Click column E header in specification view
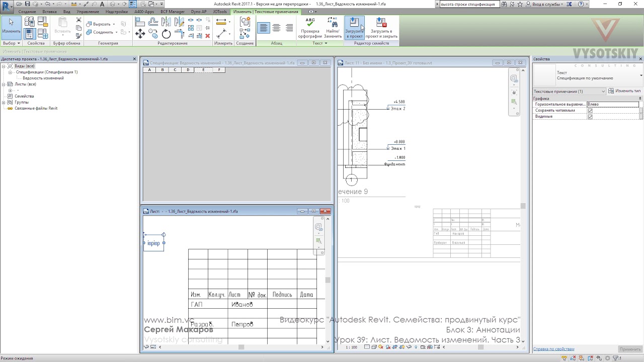The image size is (644, 362). [x=203, y=70]
